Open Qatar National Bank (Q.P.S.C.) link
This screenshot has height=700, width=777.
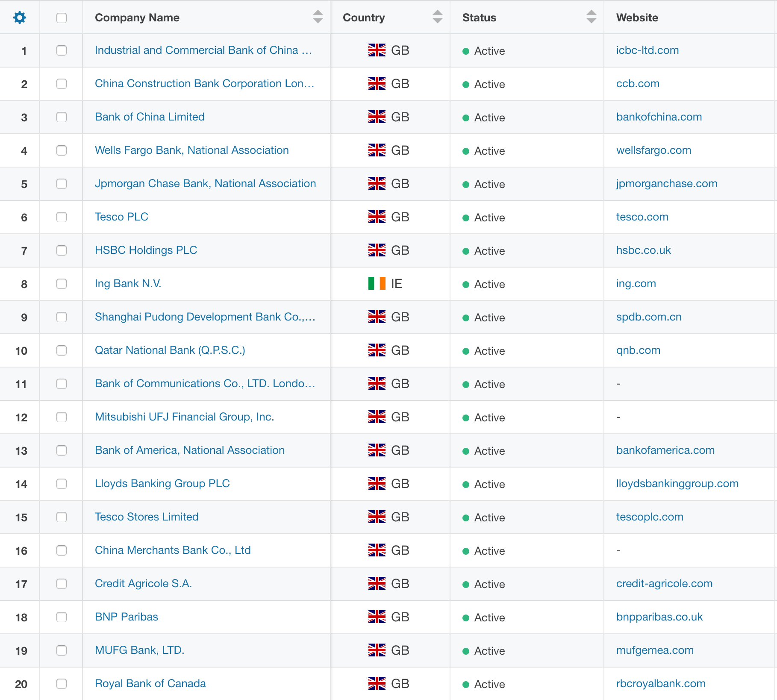coord(170,350)
